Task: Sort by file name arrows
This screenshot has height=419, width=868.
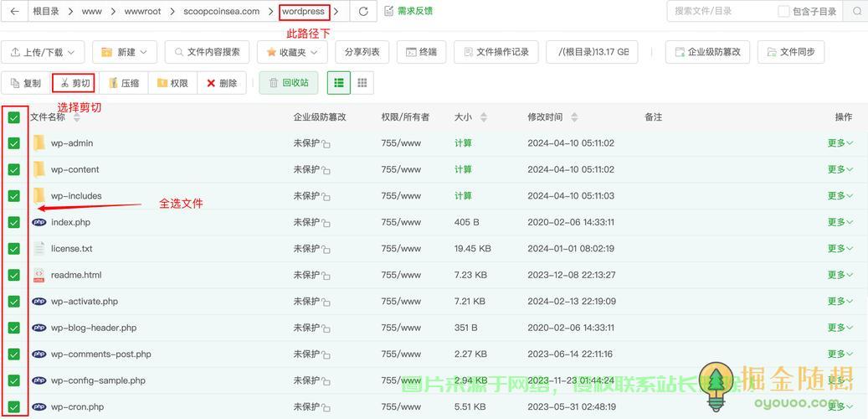Action: 76,117
